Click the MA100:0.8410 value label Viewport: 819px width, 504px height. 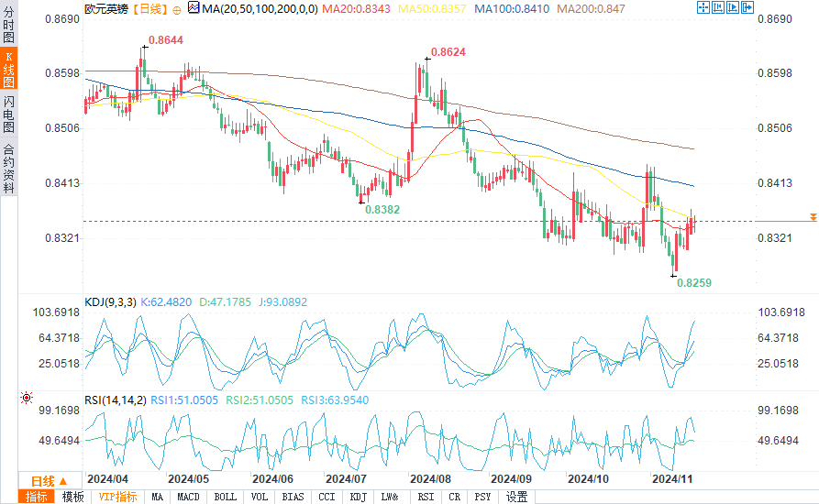point(512,9)
